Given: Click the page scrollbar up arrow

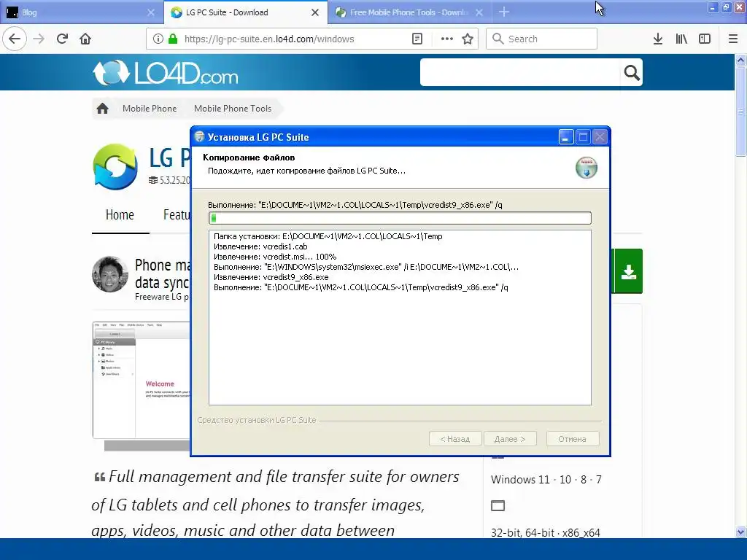Looking at the screenshot, I should click(x=740, y=60).
